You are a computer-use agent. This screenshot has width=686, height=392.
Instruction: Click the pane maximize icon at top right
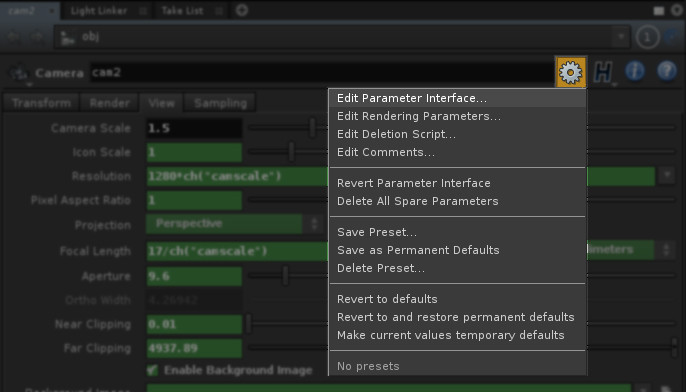coord(659,11)
